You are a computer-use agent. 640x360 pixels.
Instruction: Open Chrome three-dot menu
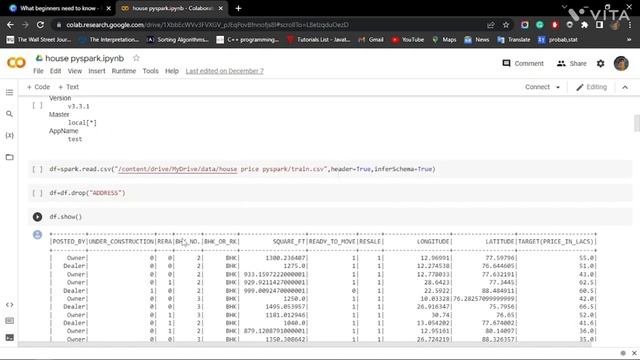[x=630, y=25]
